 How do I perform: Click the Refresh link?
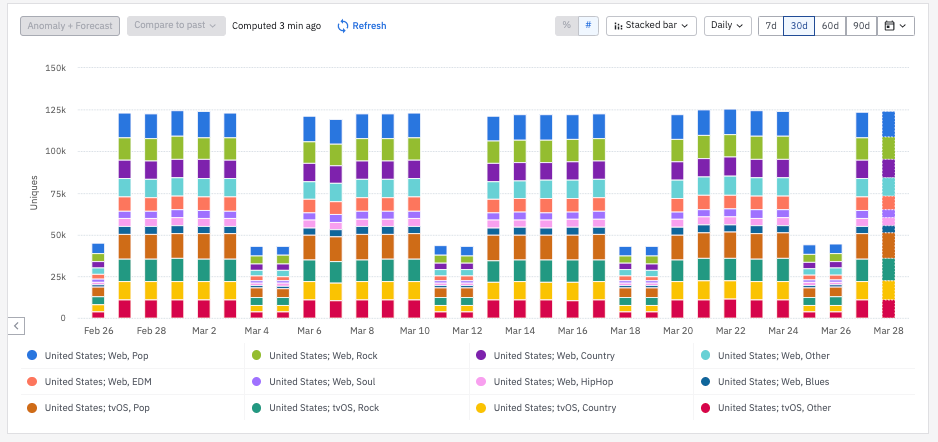pos(369,26)
